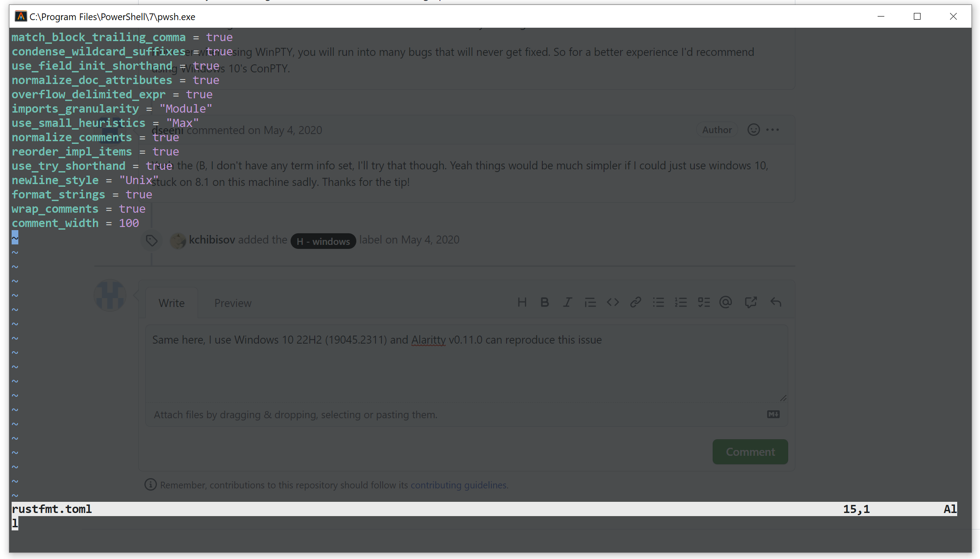Mention a user with the @ icon

point(725,302)
